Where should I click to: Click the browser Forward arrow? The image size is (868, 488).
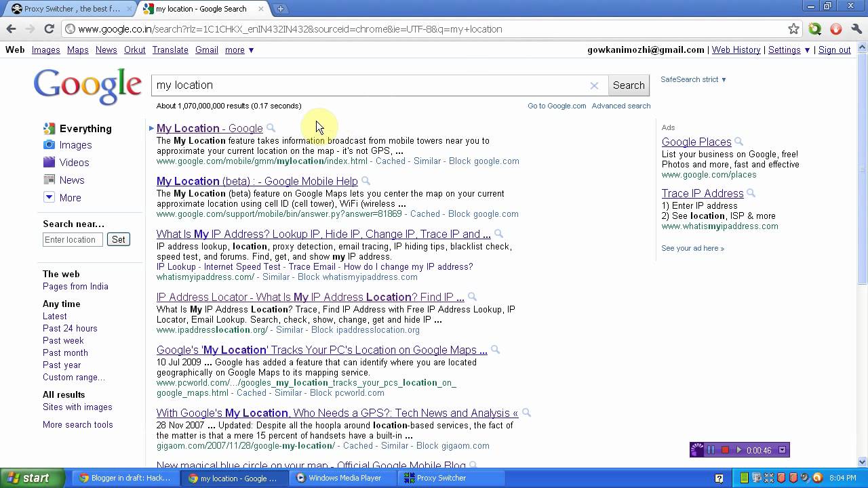[x=30, y=28]
